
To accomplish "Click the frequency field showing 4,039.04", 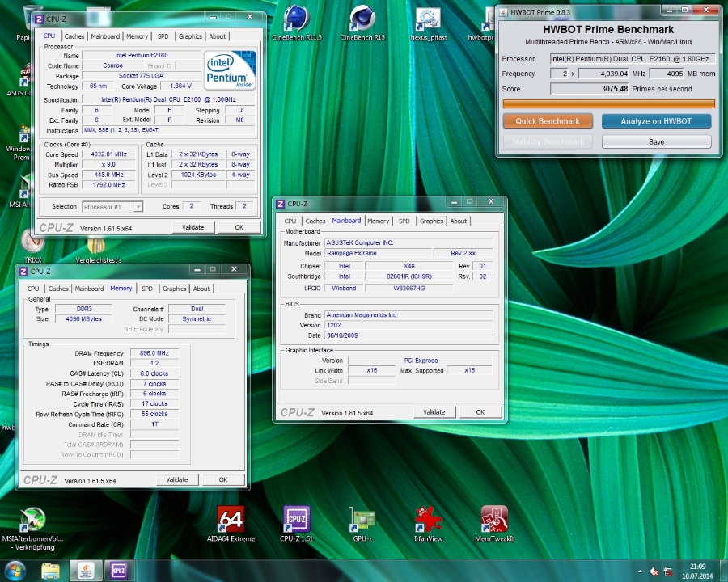I will 603,74.
